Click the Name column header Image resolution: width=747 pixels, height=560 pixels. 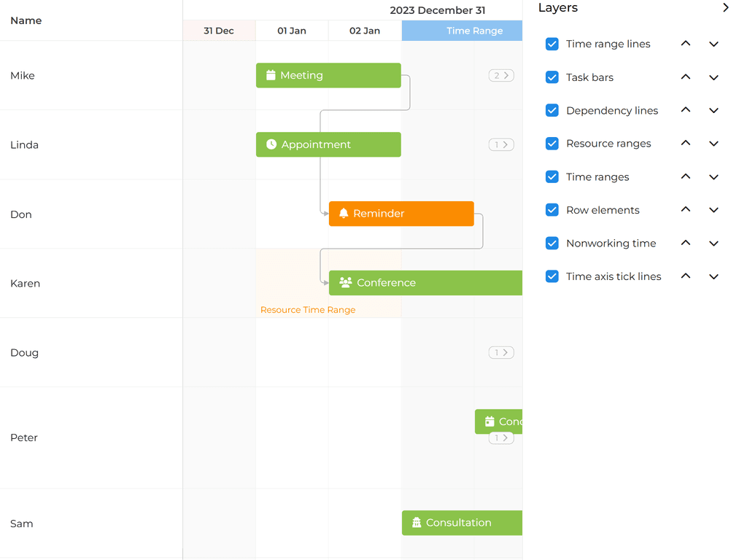click(26, 20)
